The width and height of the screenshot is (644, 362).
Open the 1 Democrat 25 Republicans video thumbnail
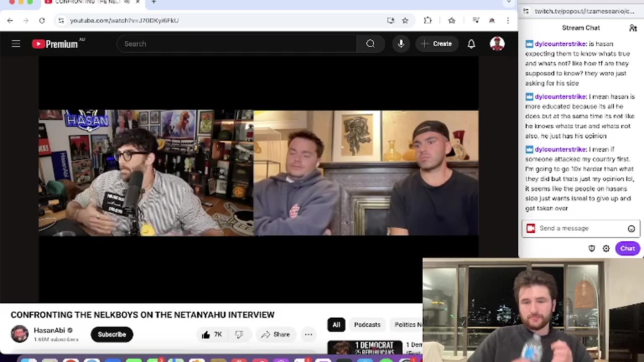[x=365, y=348]
